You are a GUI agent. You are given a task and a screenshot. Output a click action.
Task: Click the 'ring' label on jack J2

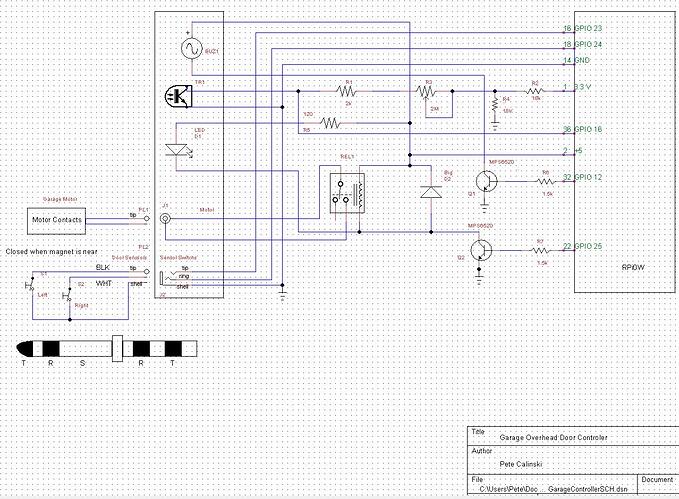coord(184,276)
